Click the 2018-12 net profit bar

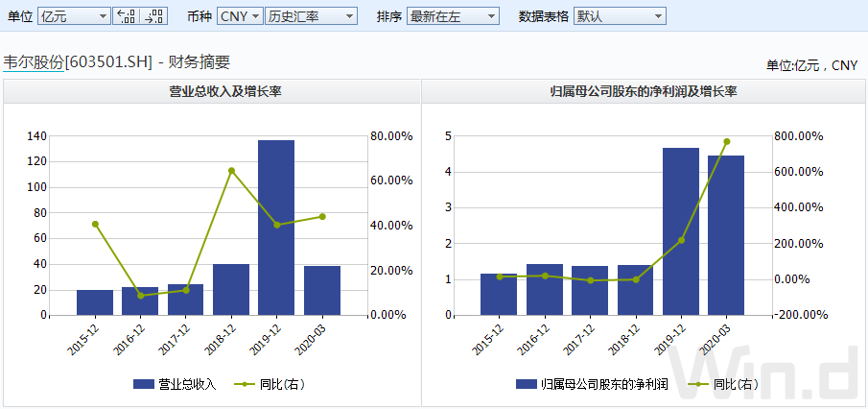pos(636,290)
